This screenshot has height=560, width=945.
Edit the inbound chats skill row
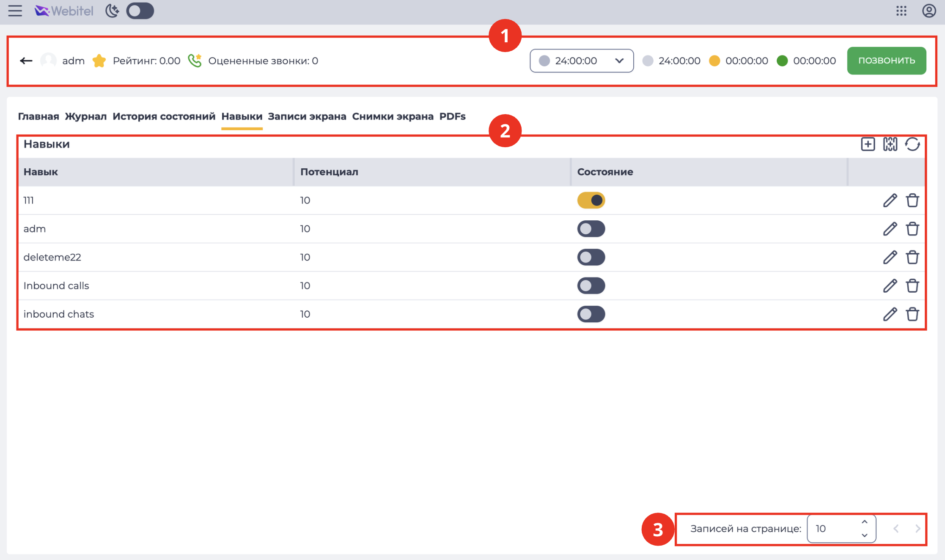(x=890, y=314)
